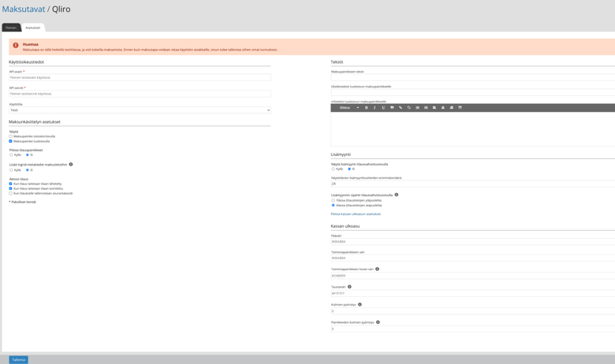Click Piilota kassan ulkoasun asetukset link
The image size is (615, 364).
356,214
